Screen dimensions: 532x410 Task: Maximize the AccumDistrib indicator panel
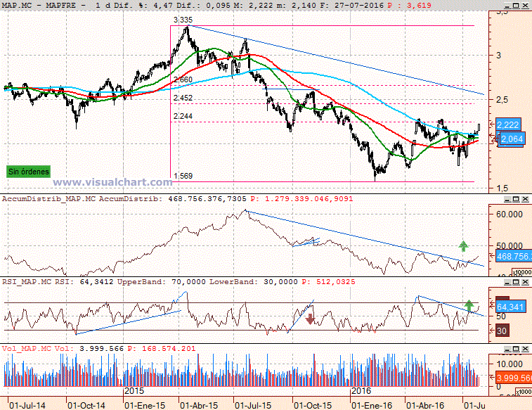coord(516,199)
